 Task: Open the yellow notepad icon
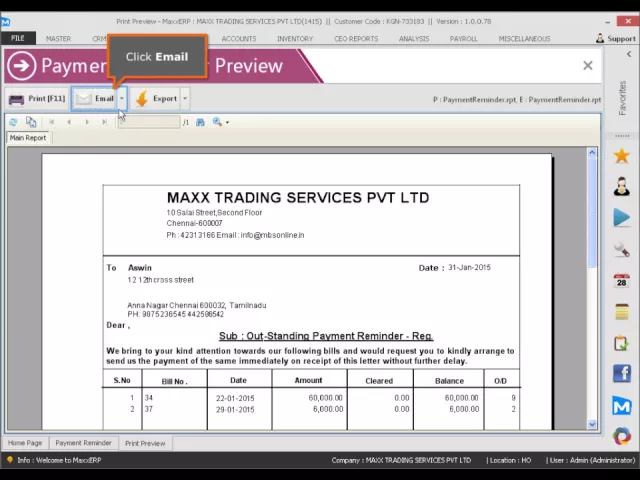pos(622,312)
